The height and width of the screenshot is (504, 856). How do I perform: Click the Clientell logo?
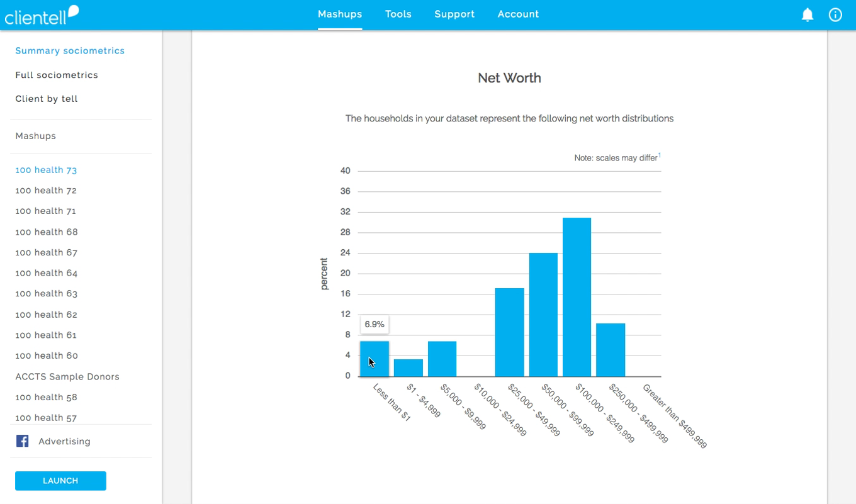tap(42, 14)
